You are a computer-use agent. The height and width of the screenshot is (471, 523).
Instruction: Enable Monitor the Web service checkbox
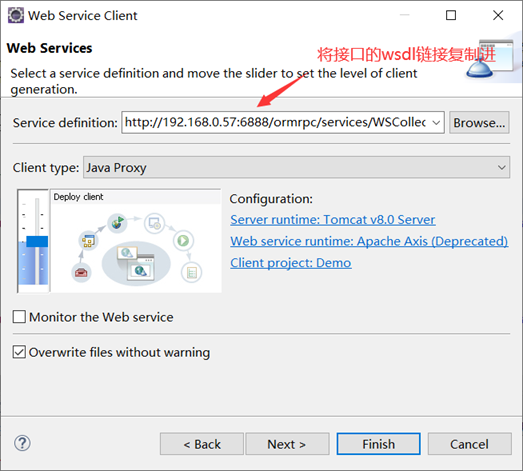coord(19,317)
